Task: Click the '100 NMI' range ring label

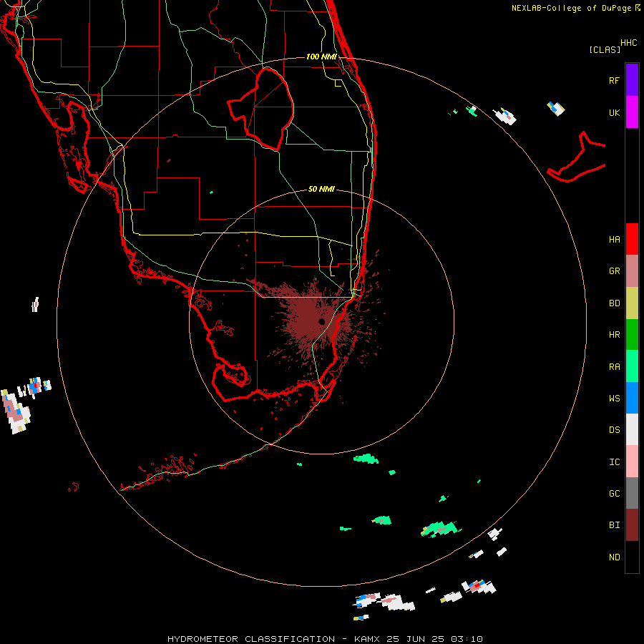Action: point(321,57)
